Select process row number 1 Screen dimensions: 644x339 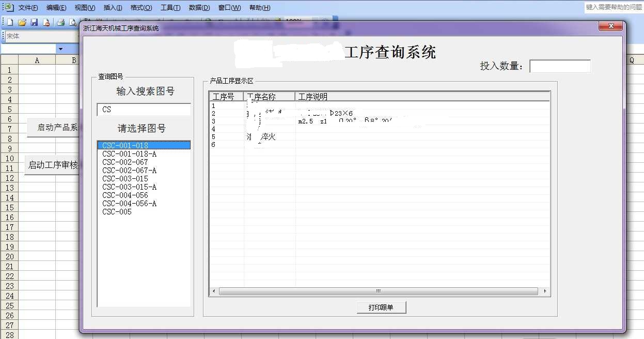pyautogui.click(x=380, y=105)
